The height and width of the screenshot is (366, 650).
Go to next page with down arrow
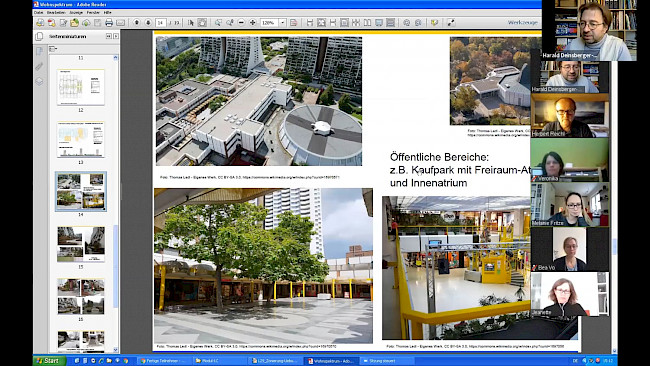pos(148,23)
